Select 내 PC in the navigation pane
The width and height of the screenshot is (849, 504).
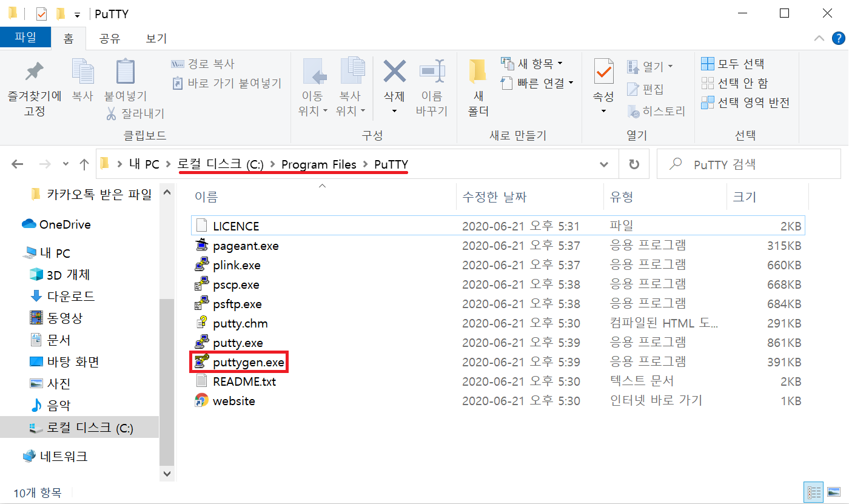point(48,253)
